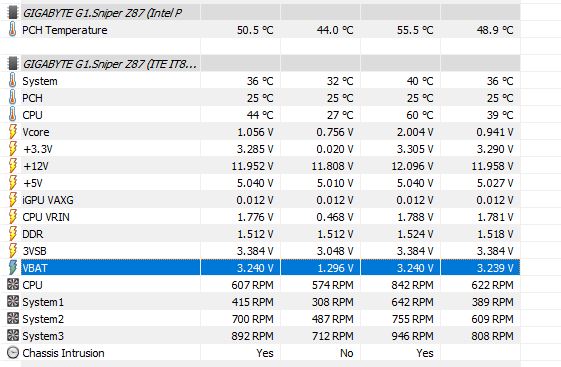Screen dimensions: 561x367
Task: Click the fan icon beside System1
Action: click(x=13, y=302)
